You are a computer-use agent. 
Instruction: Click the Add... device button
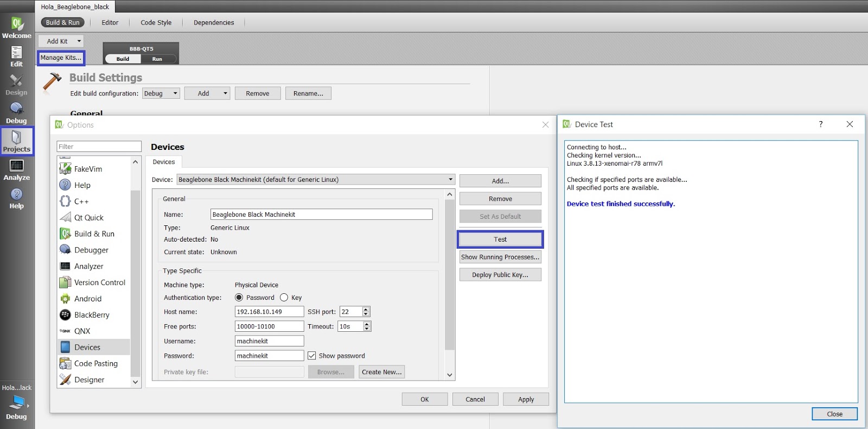pos(500,181)
